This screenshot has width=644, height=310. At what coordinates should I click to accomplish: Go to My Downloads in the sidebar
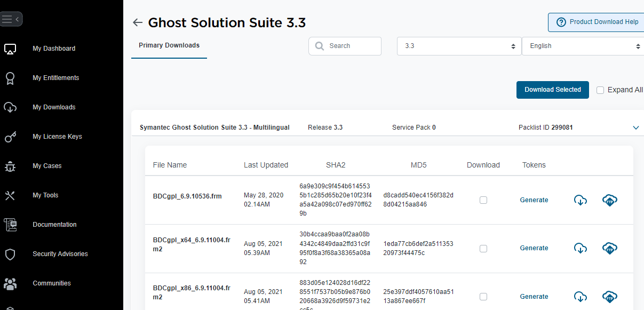pyautogui.click(x=54, y=107)
